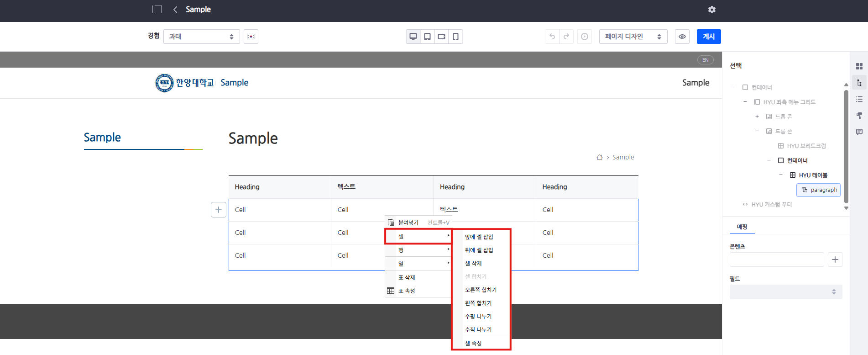Open the 경험 dropdown showing 과태
The width and height of the screenshot is (868, 355).
[201, 37]
